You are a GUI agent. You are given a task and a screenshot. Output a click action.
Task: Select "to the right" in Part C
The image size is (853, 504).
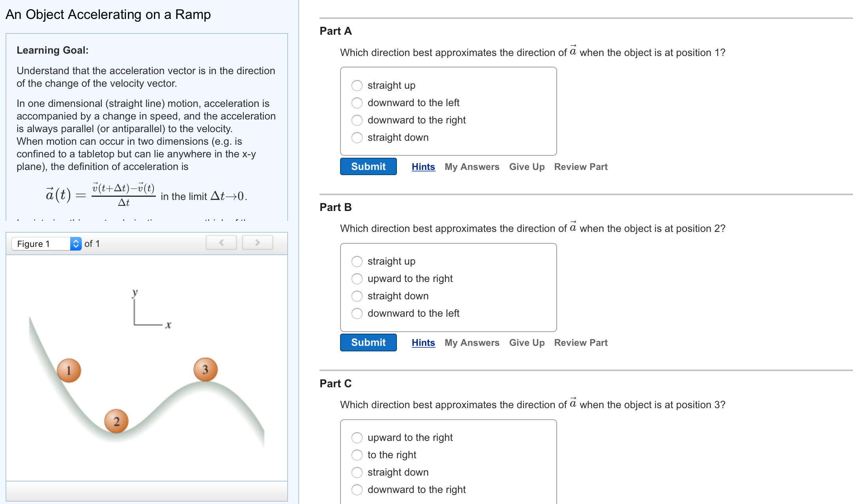[357, 455]
